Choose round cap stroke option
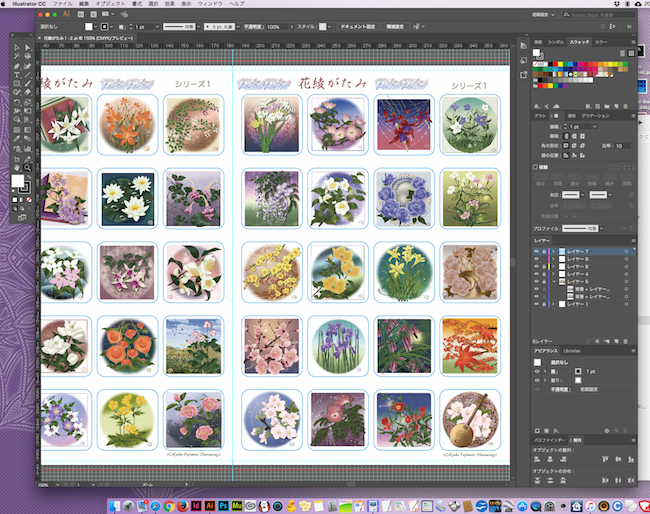650x514 pixels. pos(574,136)
